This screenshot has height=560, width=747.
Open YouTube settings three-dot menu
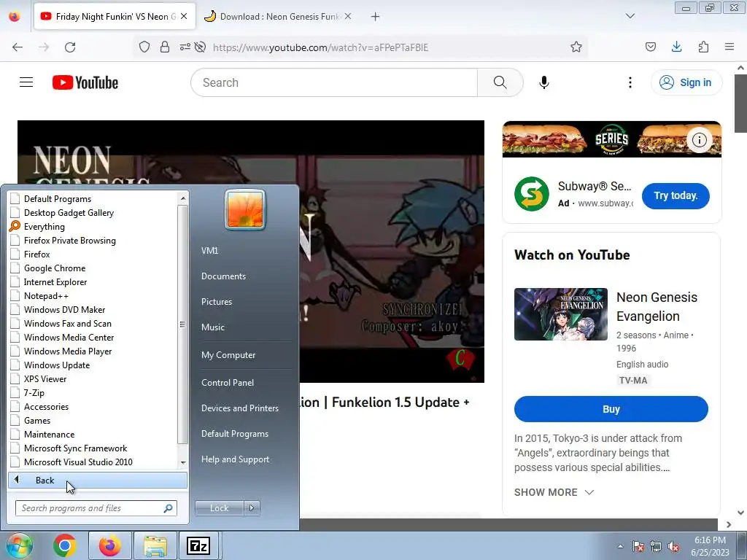coord(630,82)
